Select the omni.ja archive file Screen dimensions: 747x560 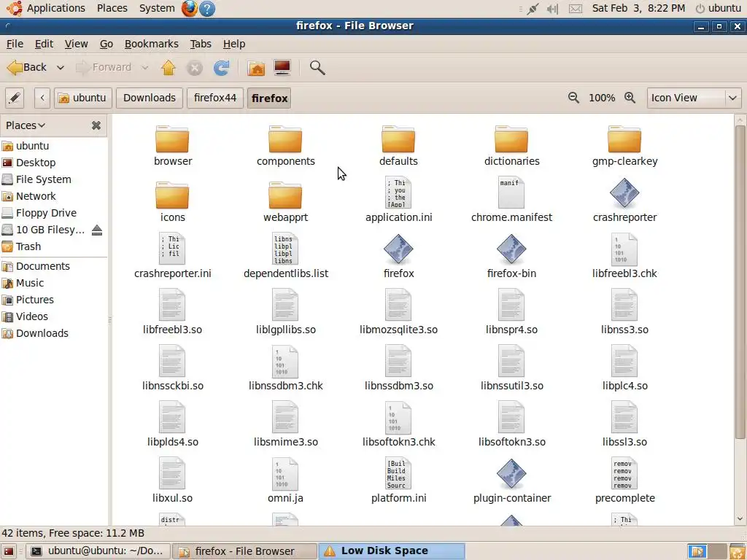pyautogui.click(x=285, y=474)
